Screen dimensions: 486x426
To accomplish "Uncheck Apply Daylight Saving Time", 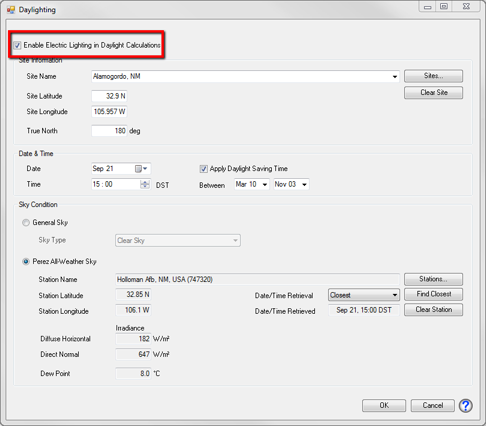I will click(x=203, y=169).
